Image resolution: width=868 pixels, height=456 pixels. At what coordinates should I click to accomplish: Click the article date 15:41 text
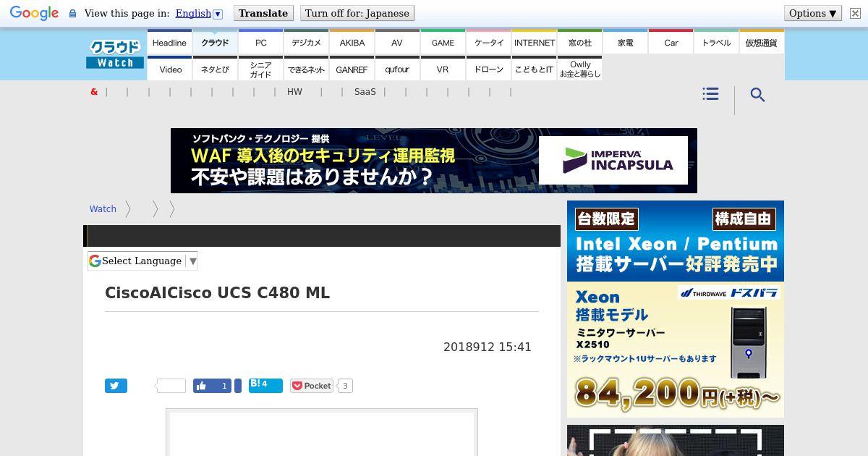coord(488,347)
